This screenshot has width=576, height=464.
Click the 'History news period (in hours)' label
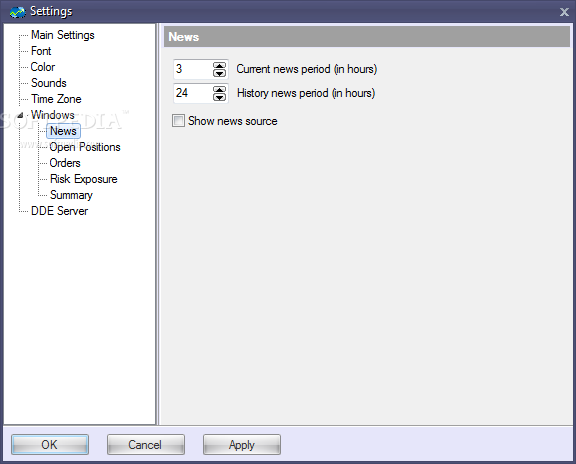tap(306, 93)
